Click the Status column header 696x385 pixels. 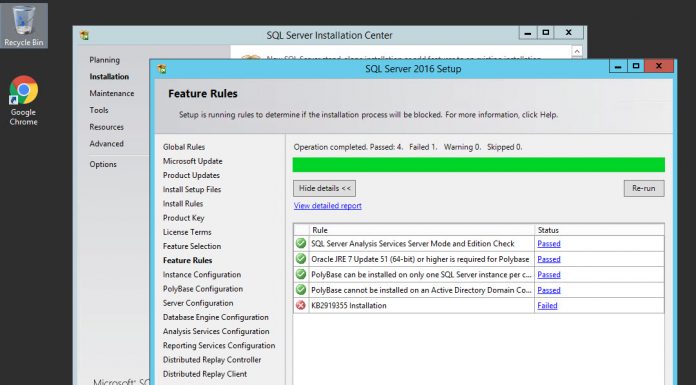(600, 230)
